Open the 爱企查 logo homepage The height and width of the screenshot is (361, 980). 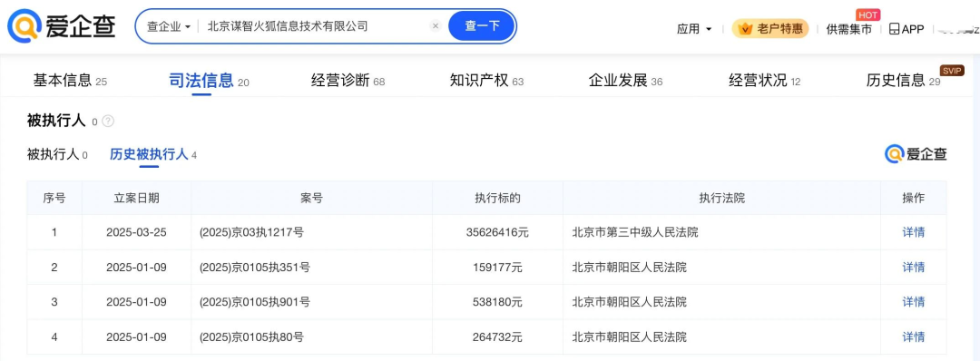(62, 26)
